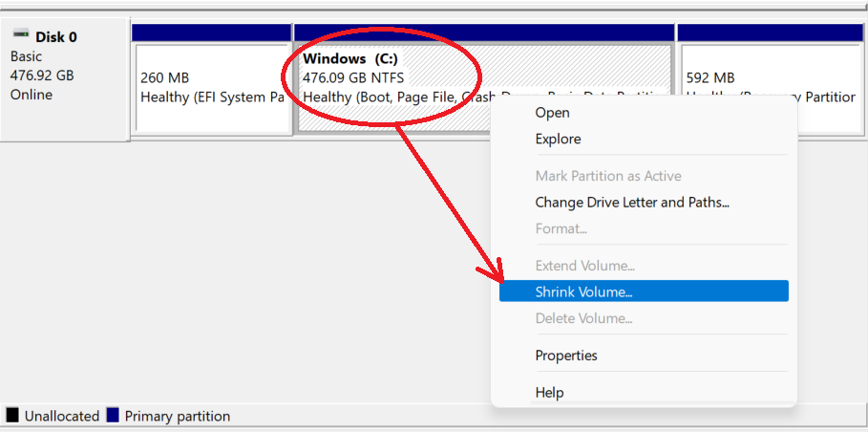This screenshot has height=432, width=868.
Task: Choose Open from the context menu
Action: (x=552, y=113)
